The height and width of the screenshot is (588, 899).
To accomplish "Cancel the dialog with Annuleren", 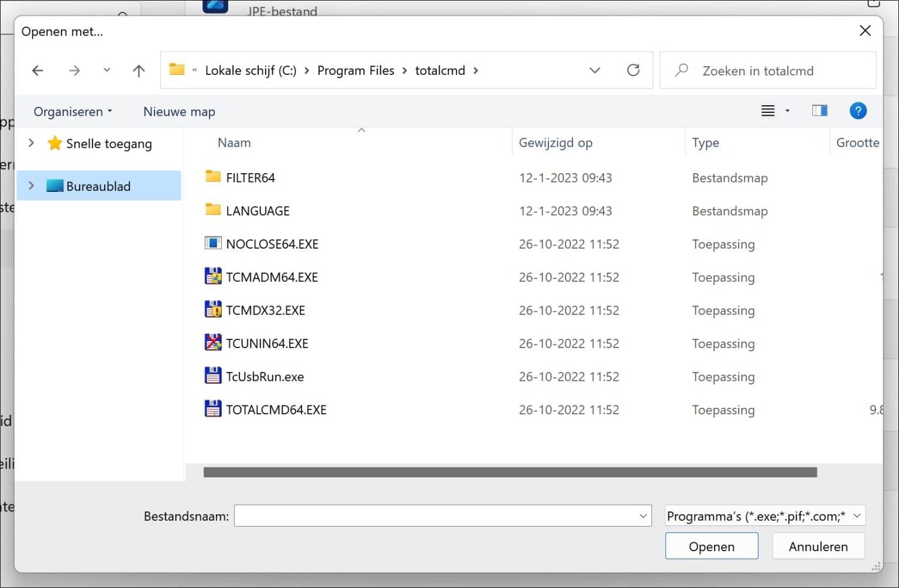I will [818, 546].
